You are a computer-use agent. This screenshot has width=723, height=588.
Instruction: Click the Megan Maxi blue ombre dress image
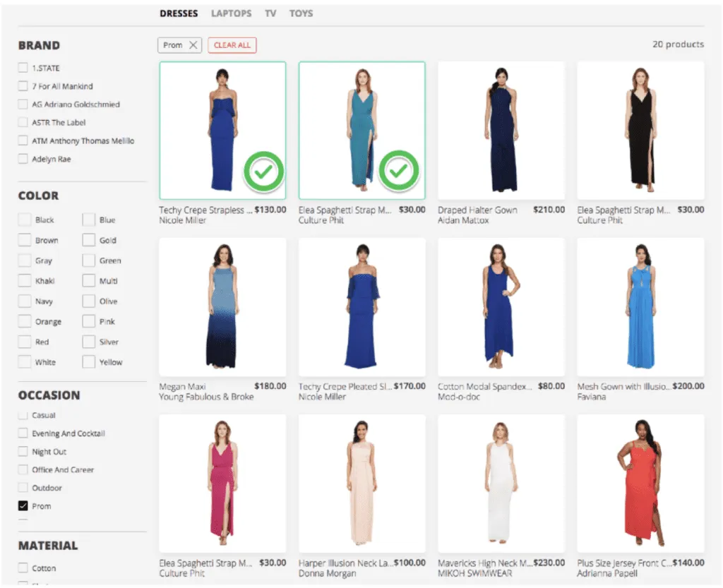(222, 306)
